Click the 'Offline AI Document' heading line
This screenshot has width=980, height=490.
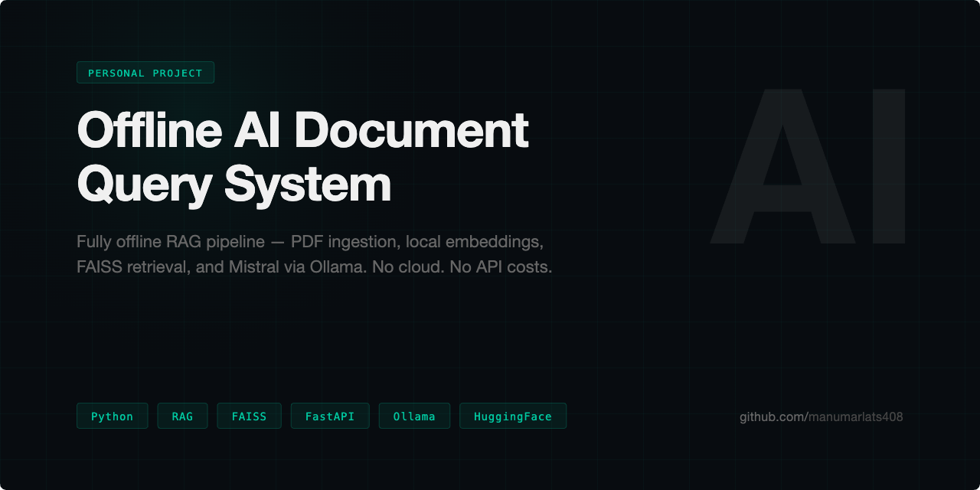click(x=303, y=130)
